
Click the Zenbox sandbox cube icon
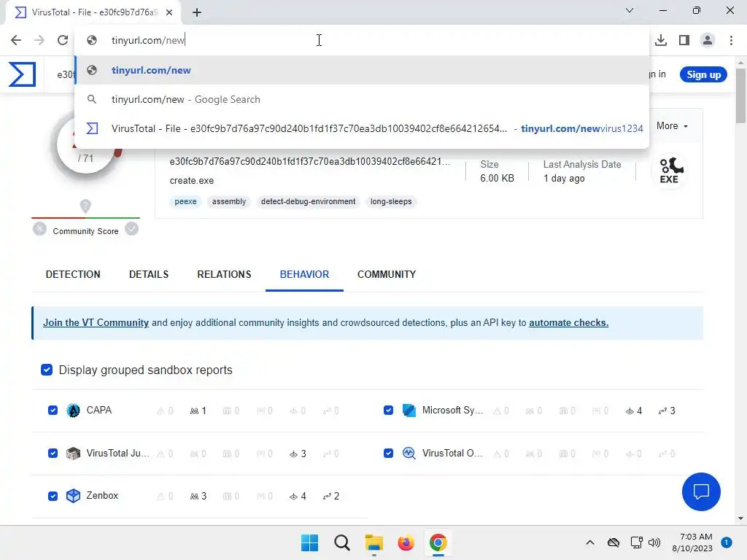click(x=73, y=496)
